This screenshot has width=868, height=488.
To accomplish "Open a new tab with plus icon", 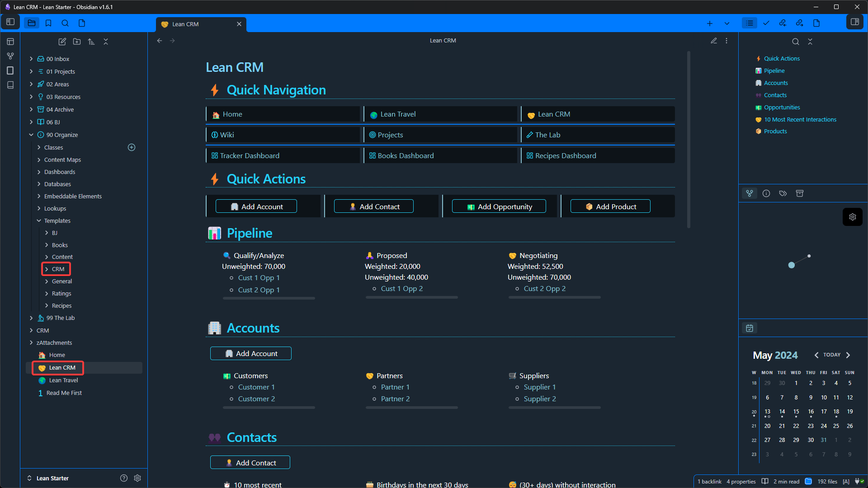I will tap(710, 23).
